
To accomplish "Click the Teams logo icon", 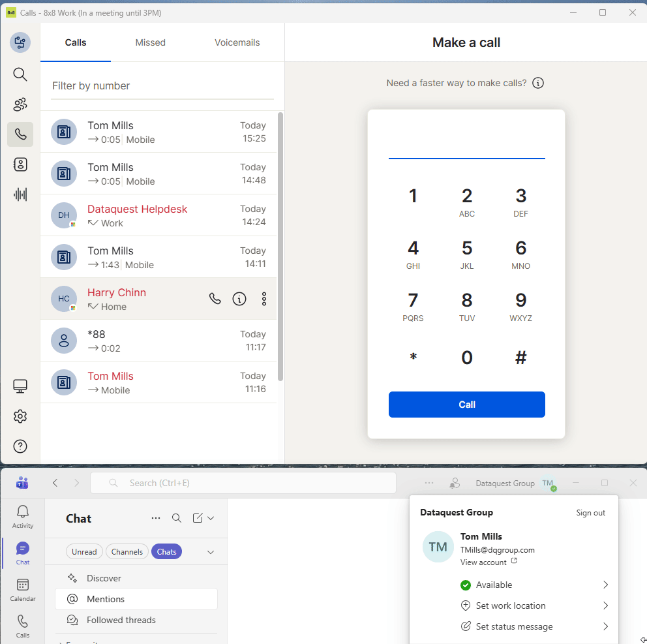I will click(22, 483).
